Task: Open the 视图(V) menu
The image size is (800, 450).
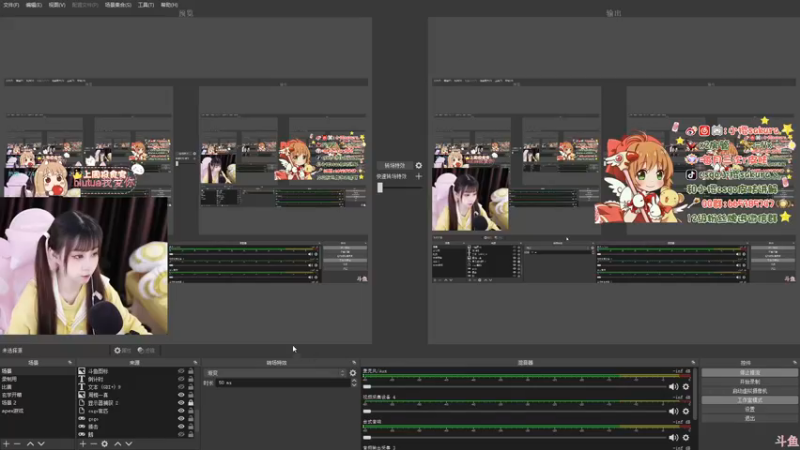Action: tap(57, 5)
